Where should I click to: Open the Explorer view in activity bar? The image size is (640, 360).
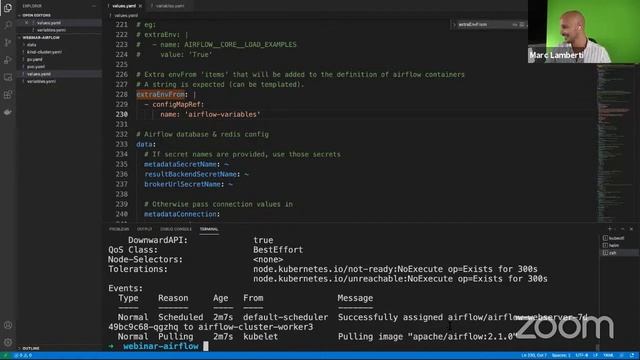(8, 7)
